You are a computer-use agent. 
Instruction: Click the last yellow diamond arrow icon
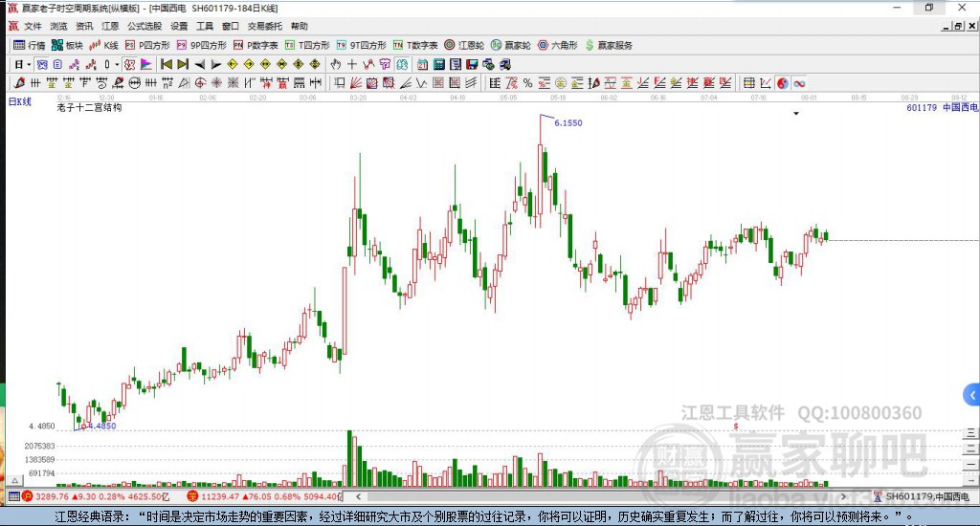tap(314, 64)
